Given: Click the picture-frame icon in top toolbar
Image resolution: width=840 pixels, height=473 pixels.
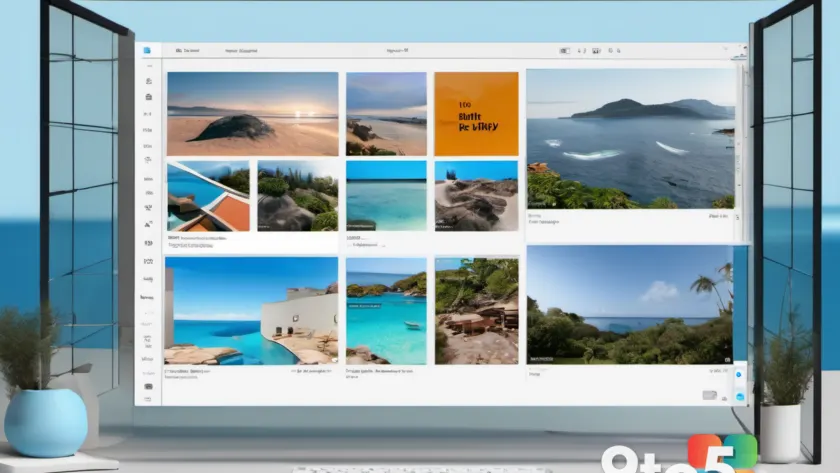Looking at the screenshot, I should coord(596,51).
